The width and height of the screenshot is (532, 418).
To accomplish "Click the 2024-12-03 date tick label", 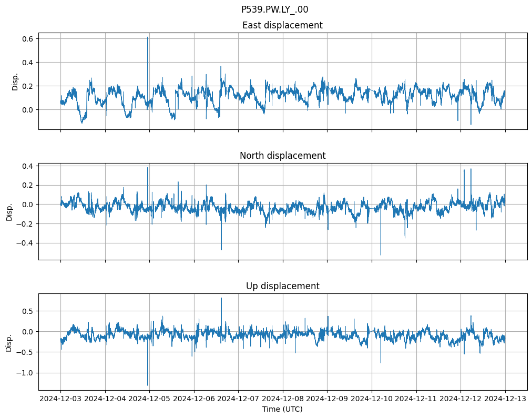I will point(60,399).
